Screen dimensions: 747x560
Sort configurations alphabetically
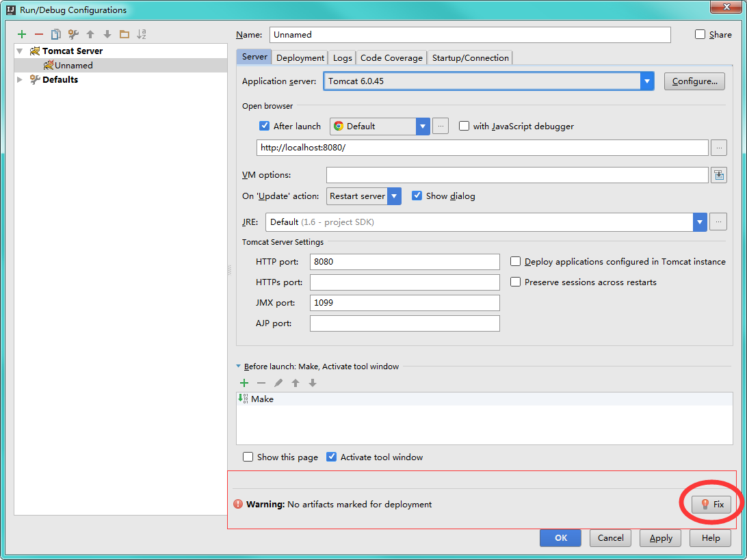click(142, 34)
